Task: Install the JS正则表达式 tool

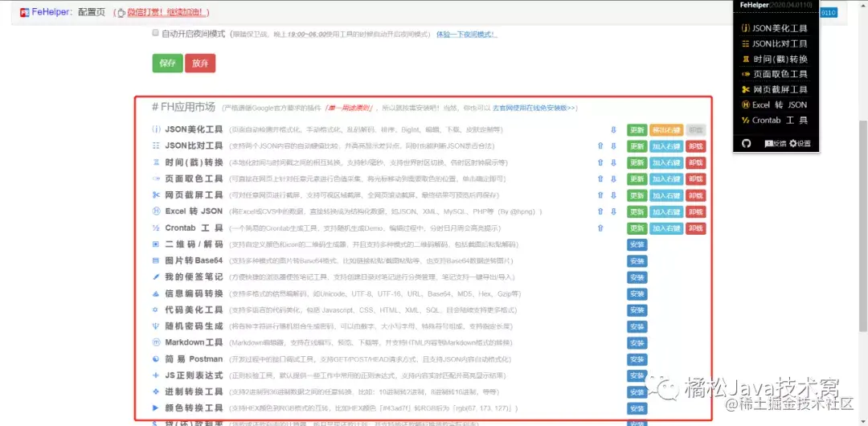Action: (637, 375)
